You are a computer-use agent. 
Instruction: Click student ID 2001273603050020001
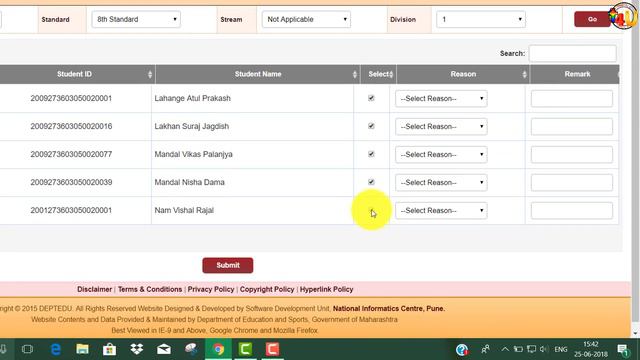click(71, 210)
